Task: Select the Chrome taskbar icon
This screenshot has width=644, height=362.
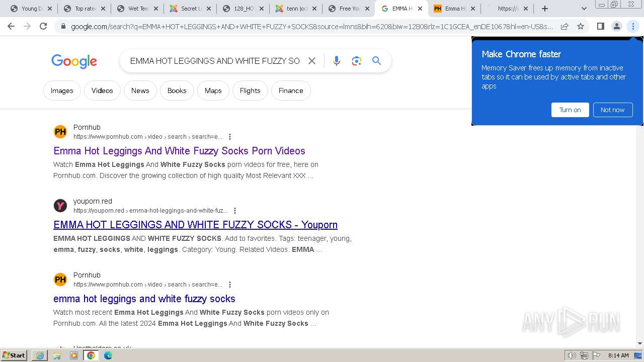Action: coord(91,355)
